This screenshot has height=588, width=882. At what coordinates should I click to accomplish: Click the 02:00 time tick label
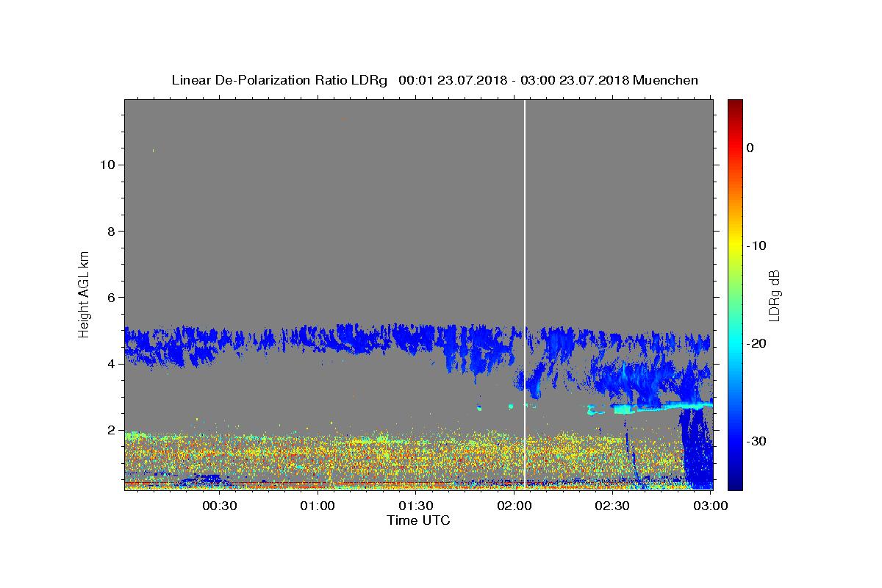tap(514, 506)
